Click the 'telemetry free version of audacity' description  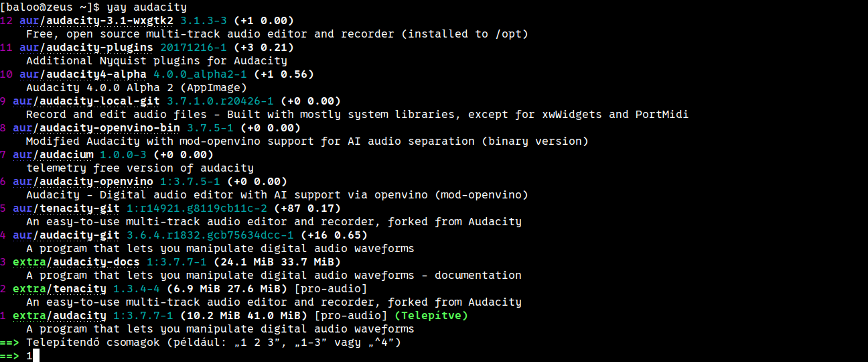[140, 168]
